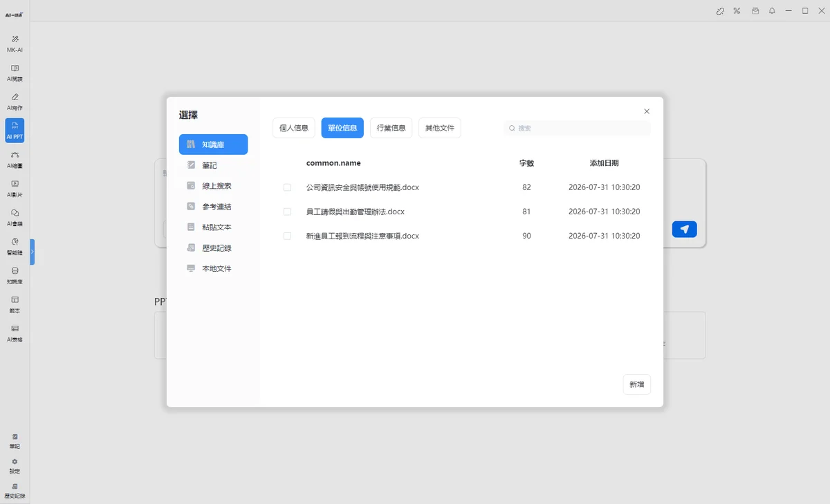Switch to the 單位信息 tab
Viewport: 830px width, 504px height.
tap(342, 128)
